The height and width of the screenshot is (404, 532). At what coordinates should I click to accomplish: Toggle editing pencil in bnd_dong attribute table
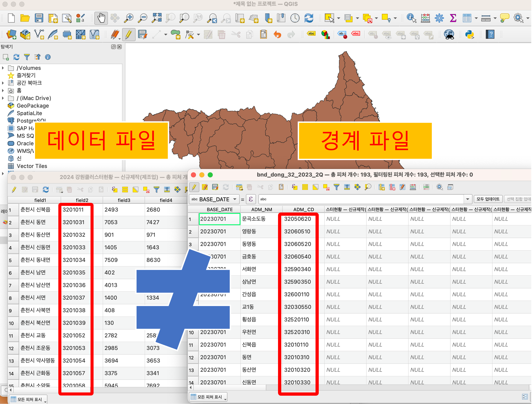[x=194, y=187]
